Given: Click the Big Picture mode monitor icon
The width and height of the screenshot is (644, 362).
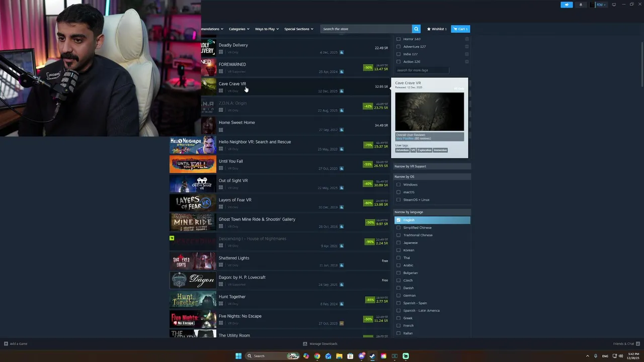Looking at the screenshot, I should coord(614,5).
